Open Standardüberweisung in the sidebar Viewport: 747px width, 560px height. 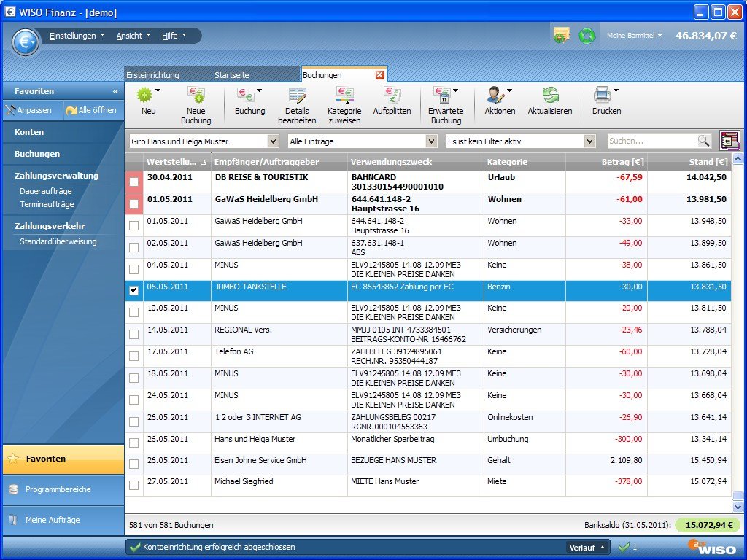pos(58,241)
